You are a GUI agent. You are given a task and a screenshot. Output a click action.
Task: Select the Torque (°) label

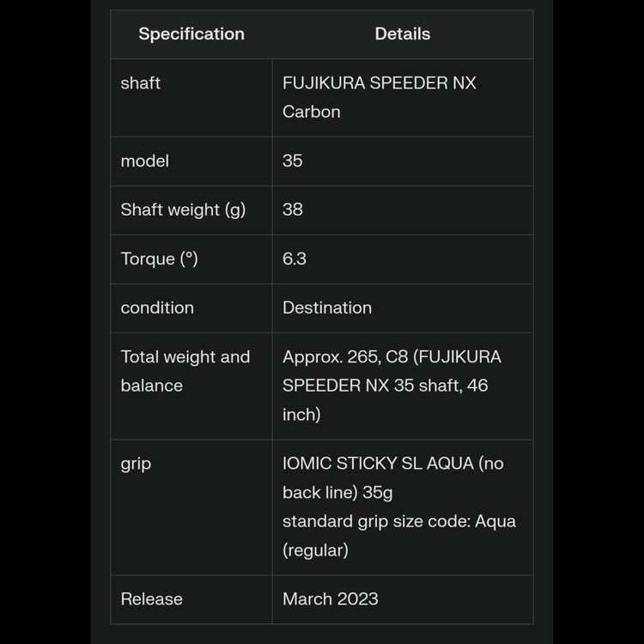tap(159, 258)
